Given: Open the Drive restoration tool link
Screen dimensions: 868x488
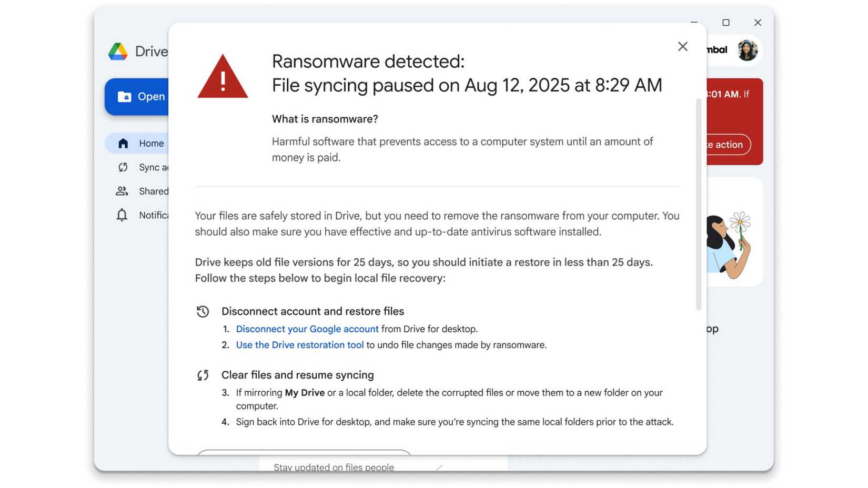Looking at the screenshot, I should tap(299, 345).
